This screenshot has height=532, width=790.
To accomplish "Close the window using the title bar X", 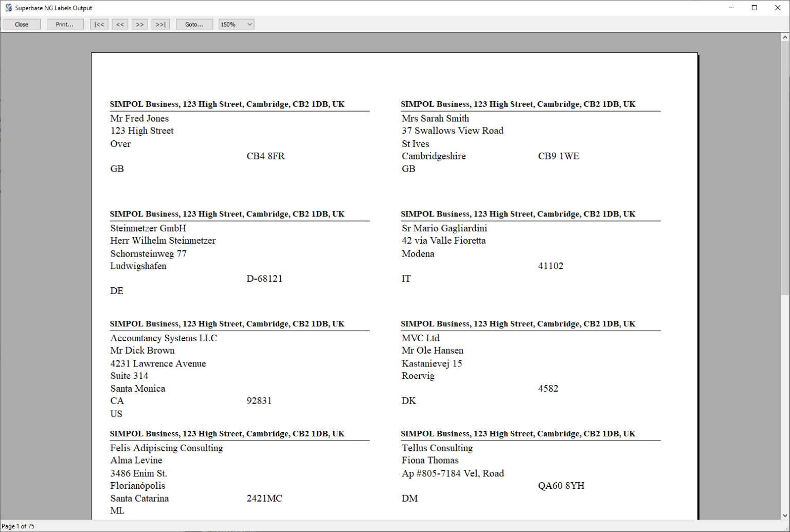I will click(x=778, y=8).
